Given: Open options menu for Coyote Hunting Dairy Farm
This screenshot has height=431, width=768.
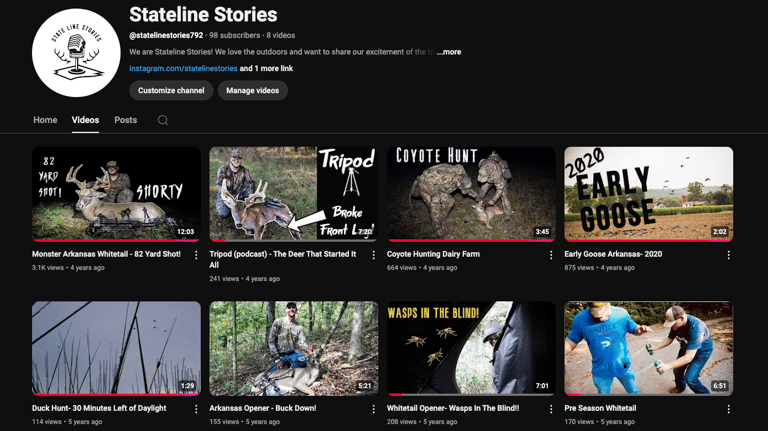Looking at the screenshot, I should tap(551, 255).
